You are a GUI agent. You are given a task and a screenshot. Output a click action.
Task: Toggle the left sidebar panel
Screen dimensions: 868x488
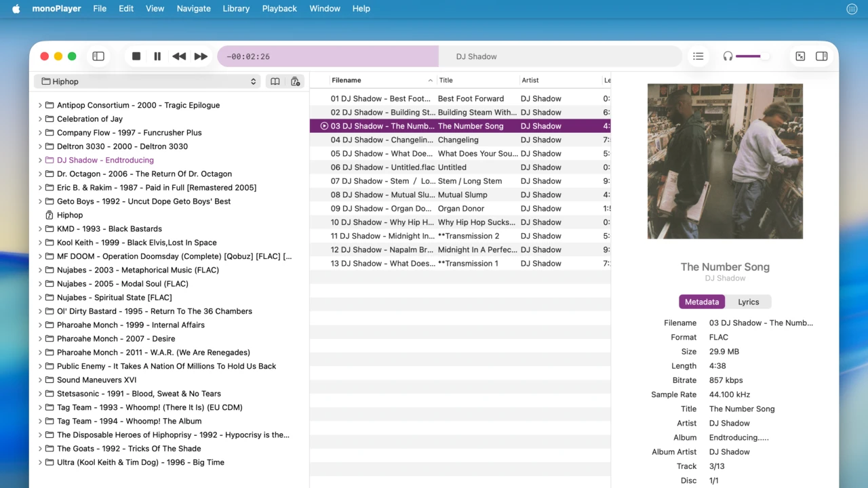[x=98, y=56]
